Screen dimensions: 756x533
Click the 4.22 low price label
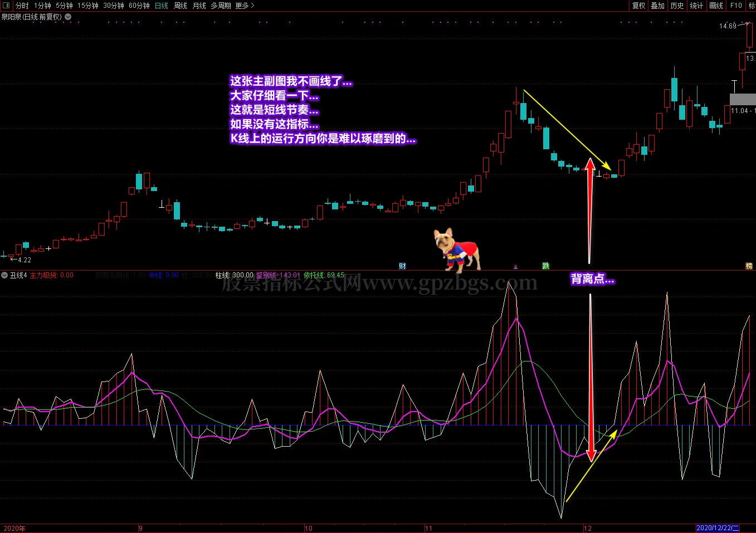tap(25, 260)
